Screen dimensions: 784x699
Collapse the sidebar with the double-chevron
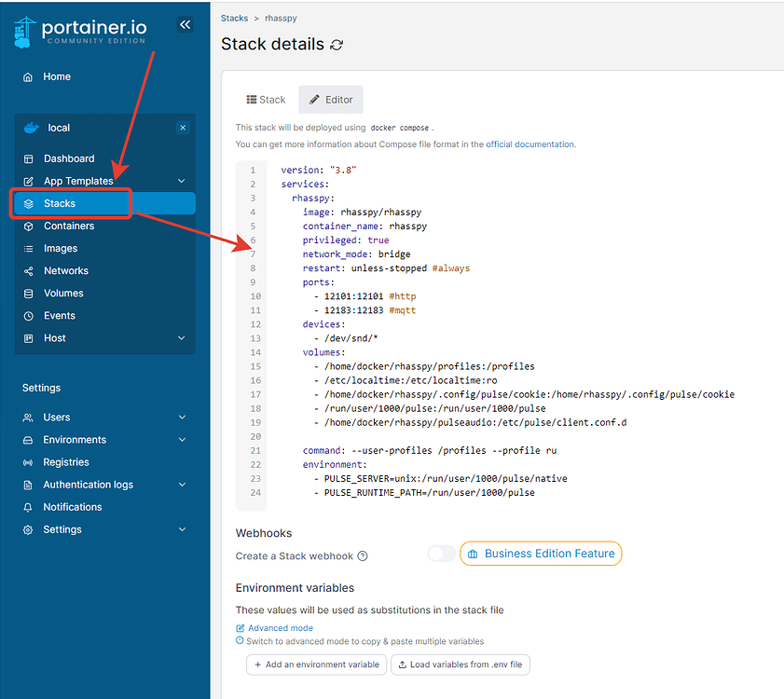pos(185,24)
